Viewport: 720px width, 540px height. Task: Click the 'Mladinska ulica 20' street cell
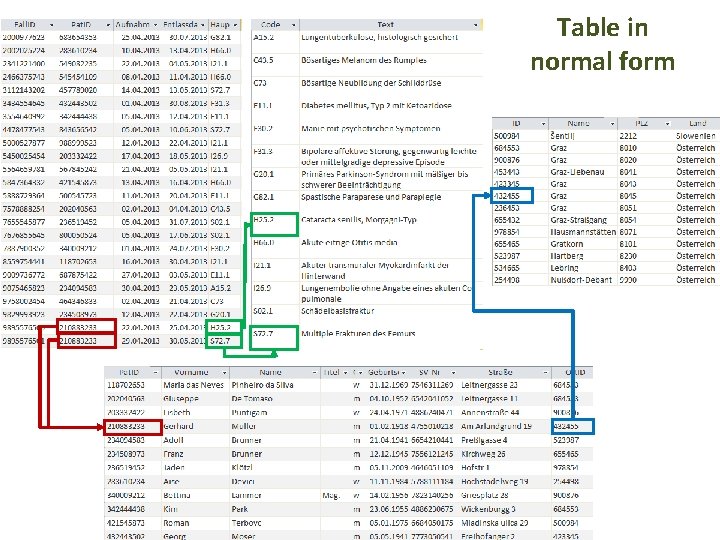click(x=494, y=523)
